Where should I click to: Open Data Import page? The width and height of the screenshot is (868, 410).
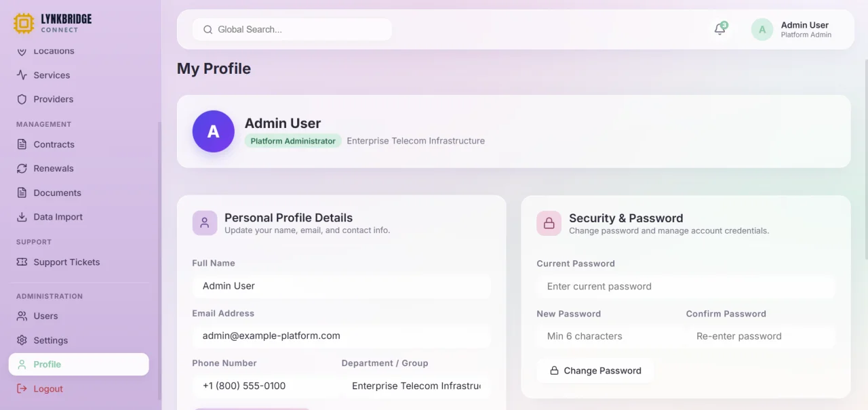[x=79, y=217]
